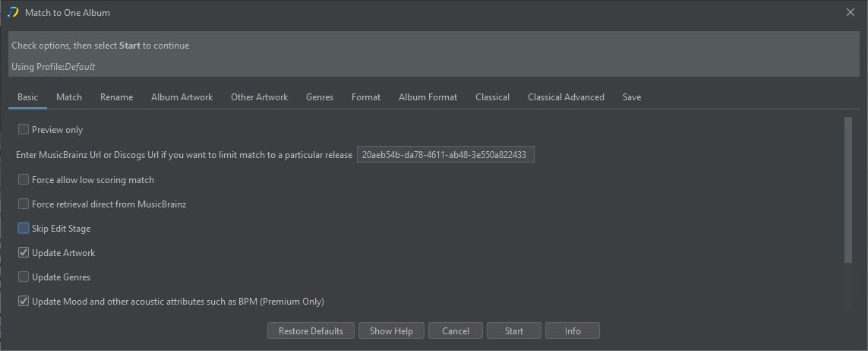Open the Rename tab
The height and width of the screenshot is (351, 868).
point(117,97)
